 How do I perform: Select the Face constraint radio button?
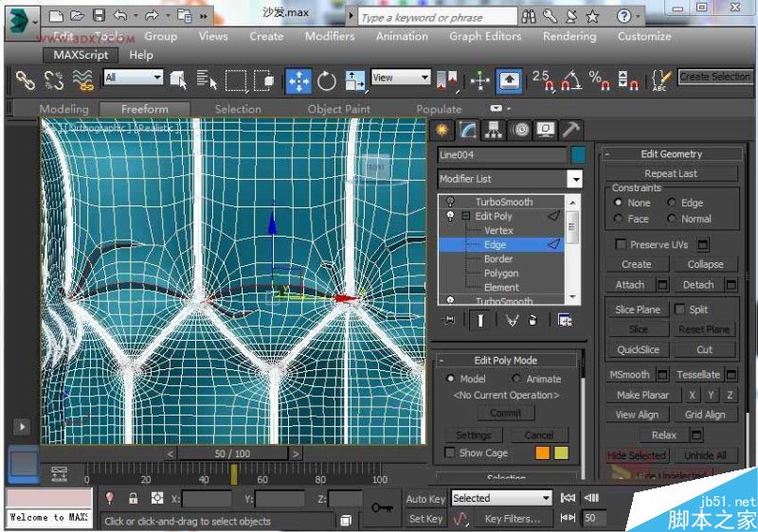619,219
